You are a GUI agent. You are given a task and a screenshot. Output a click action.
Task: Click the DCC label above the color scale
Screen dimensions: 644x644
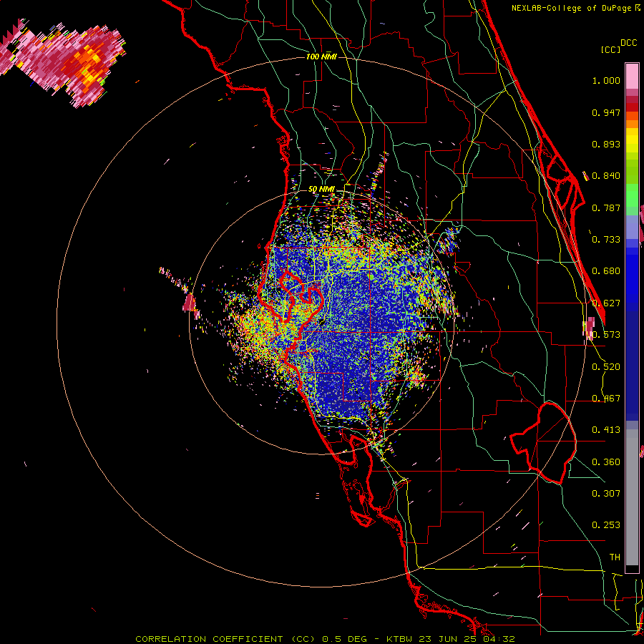628,42
